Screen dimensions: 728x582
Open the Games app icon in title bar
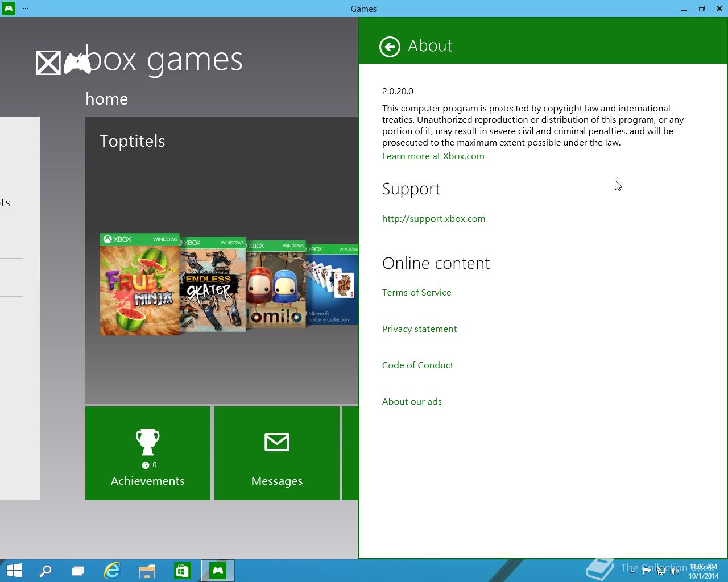8,9
